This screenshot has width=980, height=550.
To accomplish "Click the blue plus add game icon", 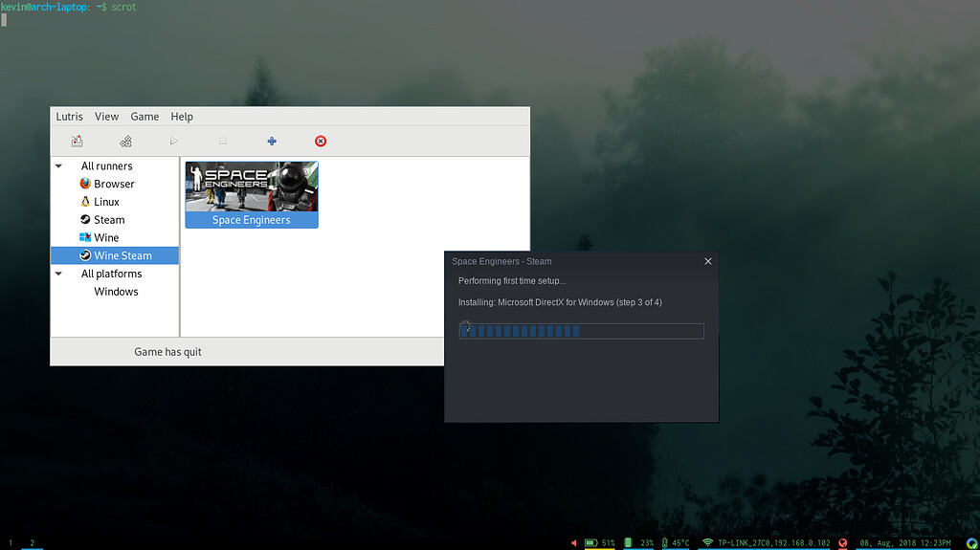I will [272, 142].
